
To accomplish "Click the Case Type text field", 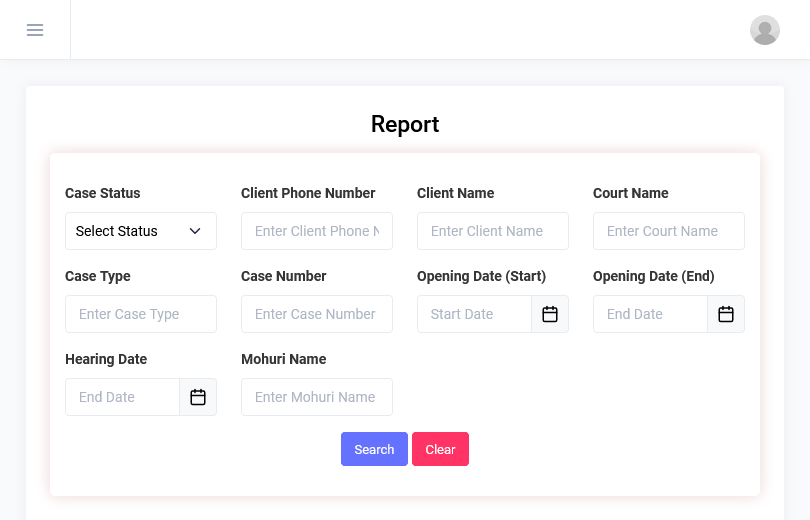I will coord(141,314).
